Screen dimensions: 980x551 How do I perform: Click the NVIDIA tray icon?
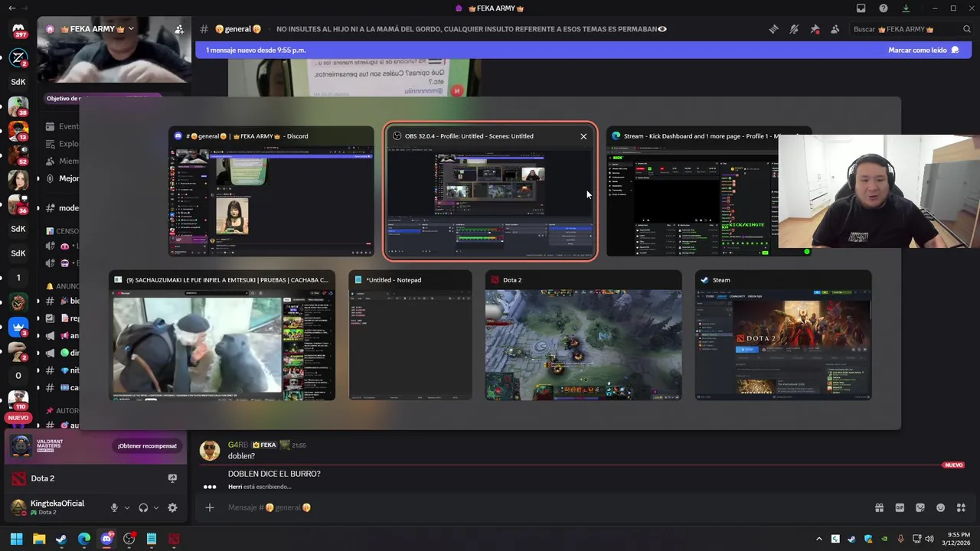coord(884,539)
